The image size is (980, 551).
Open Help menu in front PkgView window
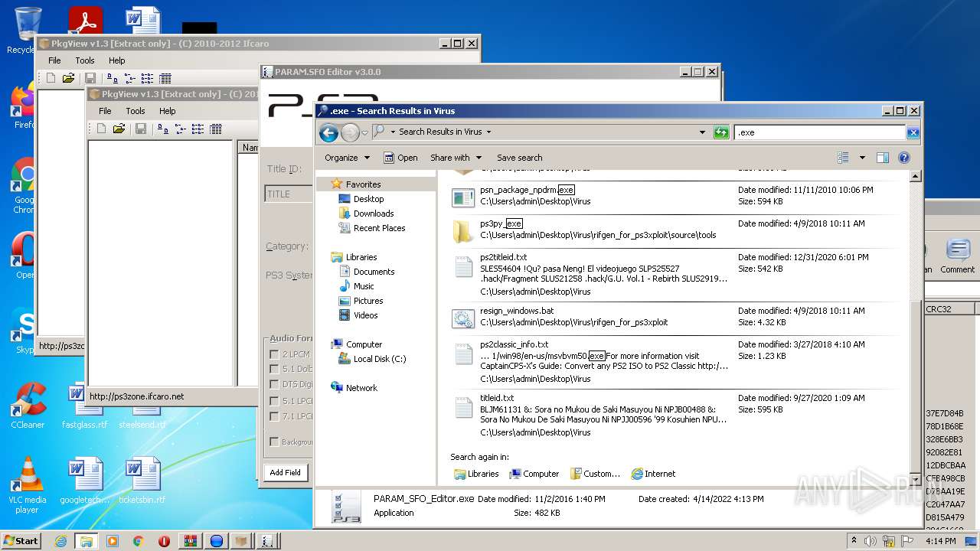pos(167,111)
